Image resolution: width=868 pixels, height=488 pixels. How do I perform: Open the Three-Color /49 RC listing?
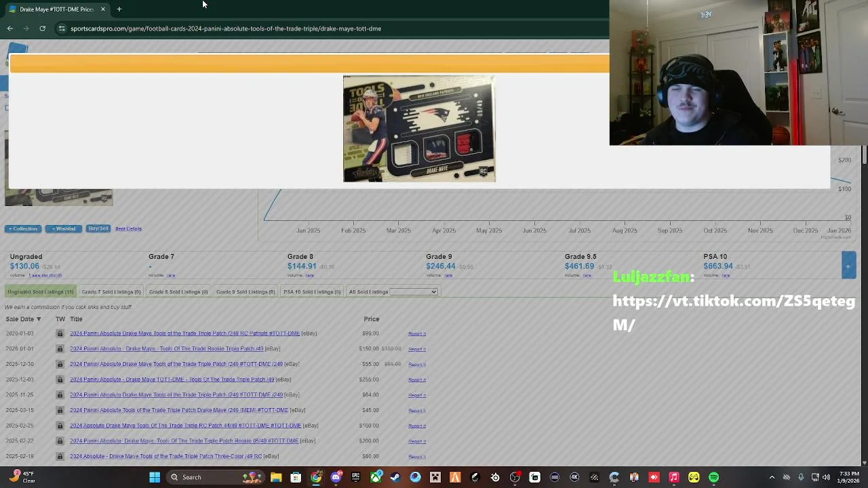click(166, 456)
